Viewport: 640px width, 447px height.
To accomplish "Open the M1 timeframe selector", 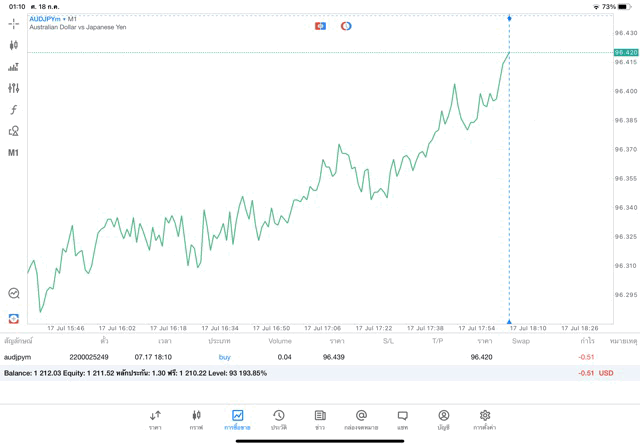I will tap(13, 153).
